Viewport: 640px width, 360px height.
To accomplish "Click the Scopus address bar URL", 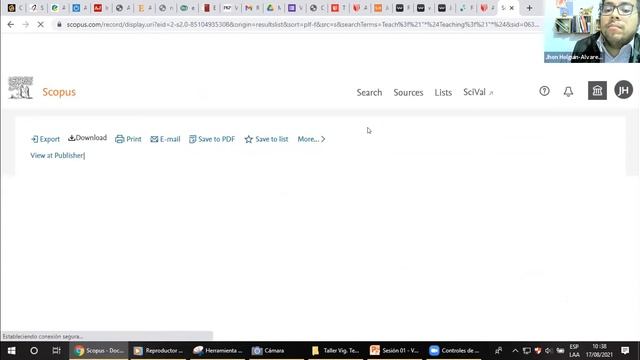I will click(302, 24).
